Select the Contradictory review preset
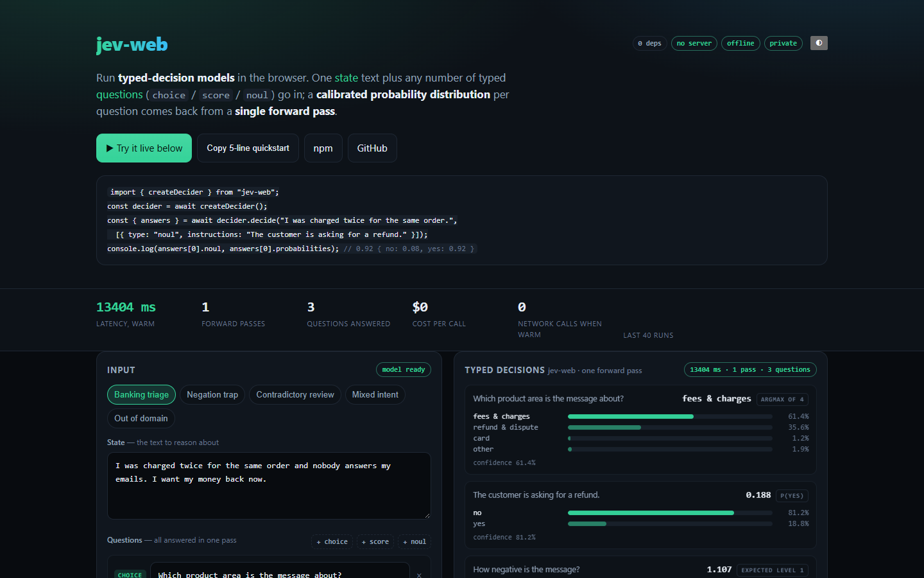 pos(295,395)
